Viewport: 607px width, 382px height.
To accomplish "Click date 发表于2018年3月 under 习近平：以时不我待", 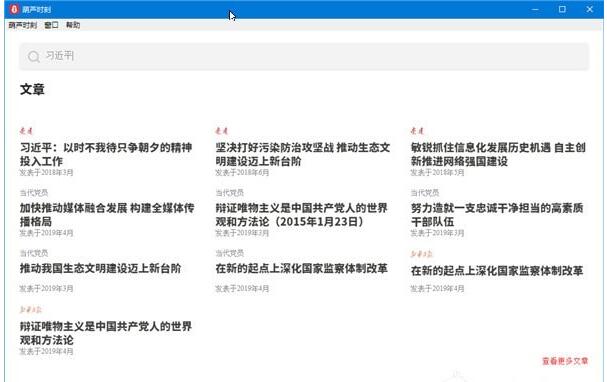I will pos(46,173).
